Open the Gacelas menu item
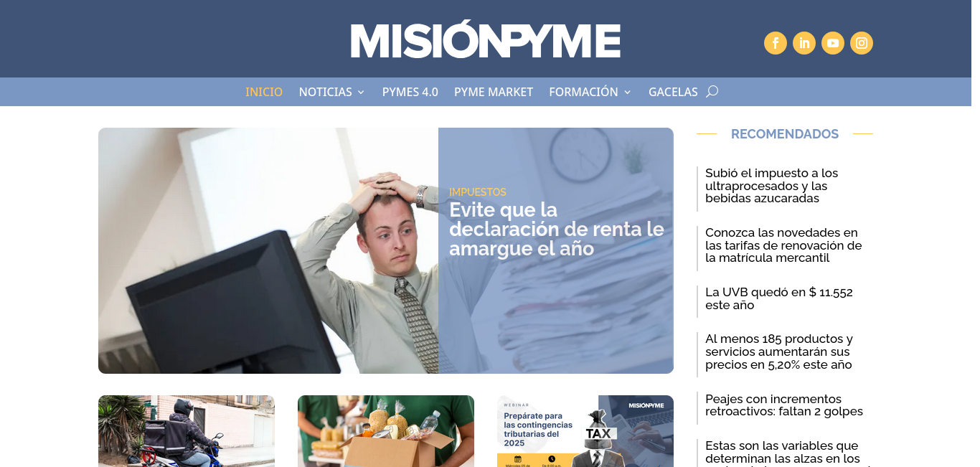Screen dimensions: 980x467 (673, 92)
